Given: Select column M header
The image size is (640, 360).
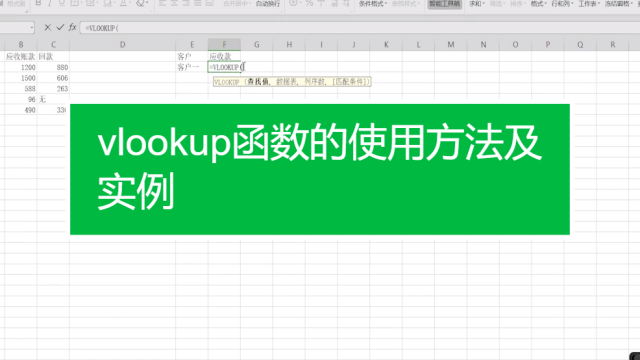Looking at the screenshot, I should click(x=451, y=44).
